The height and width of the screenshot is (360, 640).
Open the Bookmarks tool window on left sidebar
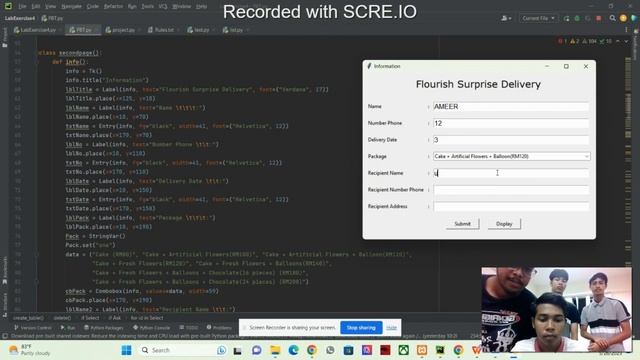(x=5, y=271)
